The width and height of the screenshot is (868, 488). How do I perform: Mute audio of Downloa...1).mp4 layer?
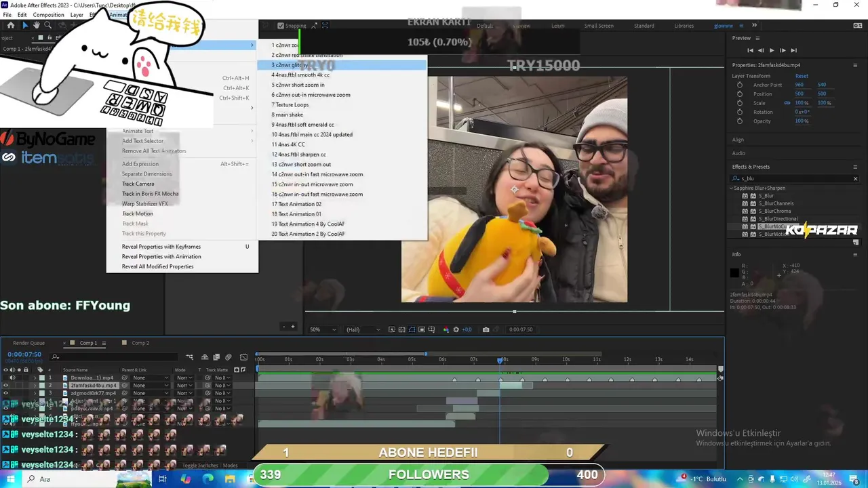(x=13, y=378)
